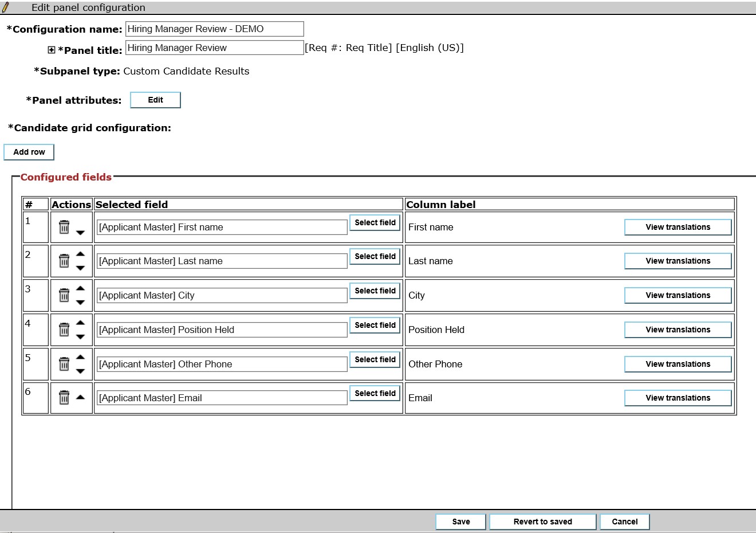Move Other Phone row down
This screenshot has width=756, height=533.
coord(80,371)
